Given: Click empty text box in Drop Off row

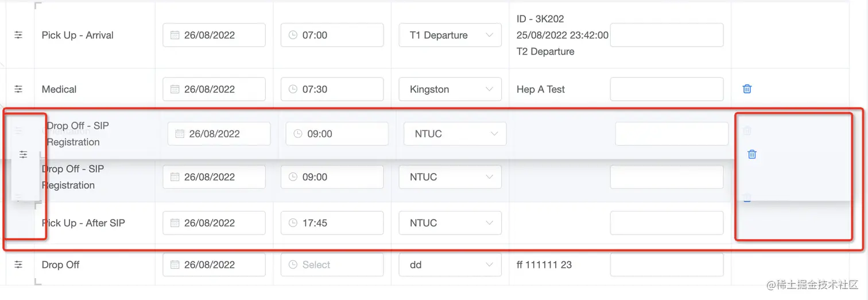Looking at the screenshot, I should (666, 265).
